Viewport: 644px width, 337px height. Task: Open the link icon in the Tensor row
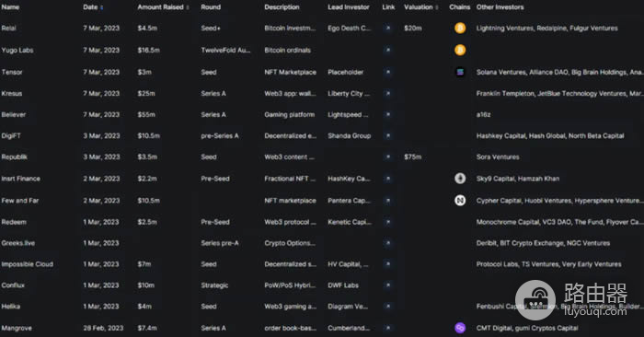(387, 72)
